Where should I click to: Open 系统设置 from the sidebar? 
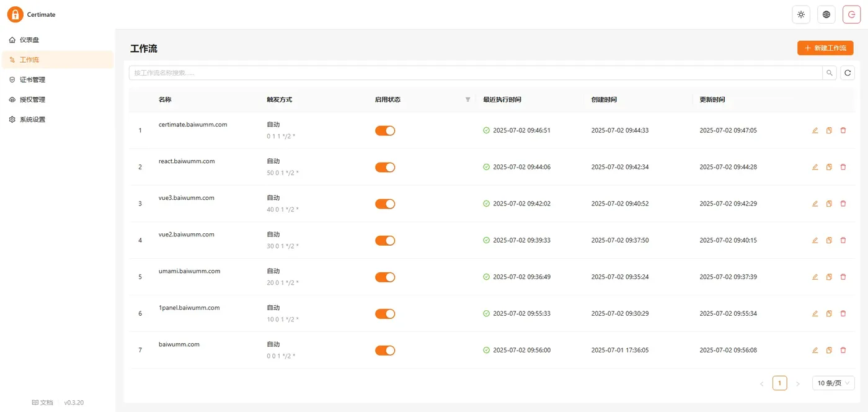[x=32, y=119]
